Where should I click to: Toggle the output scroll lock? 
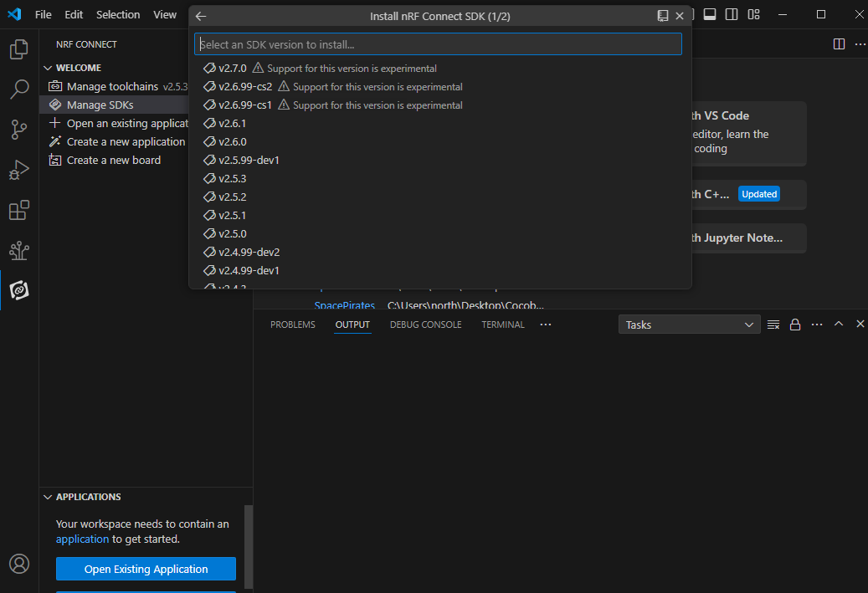[795, 325]
